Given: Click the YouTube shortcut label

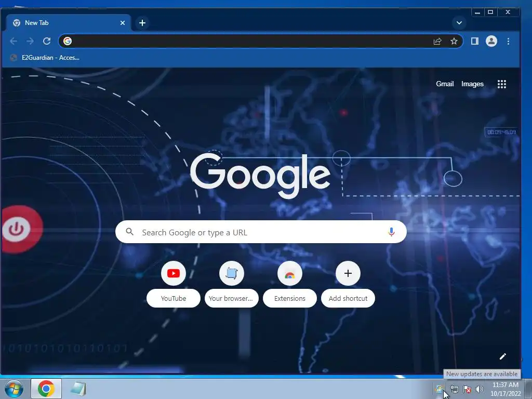Looking at the screenshot, I should point(174,298).
